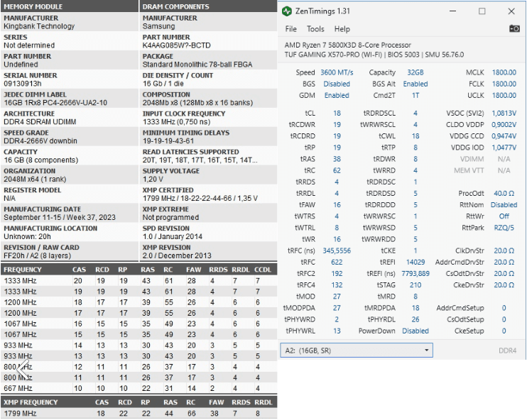Click the 667 MHz frequency row

coord(138,389)
